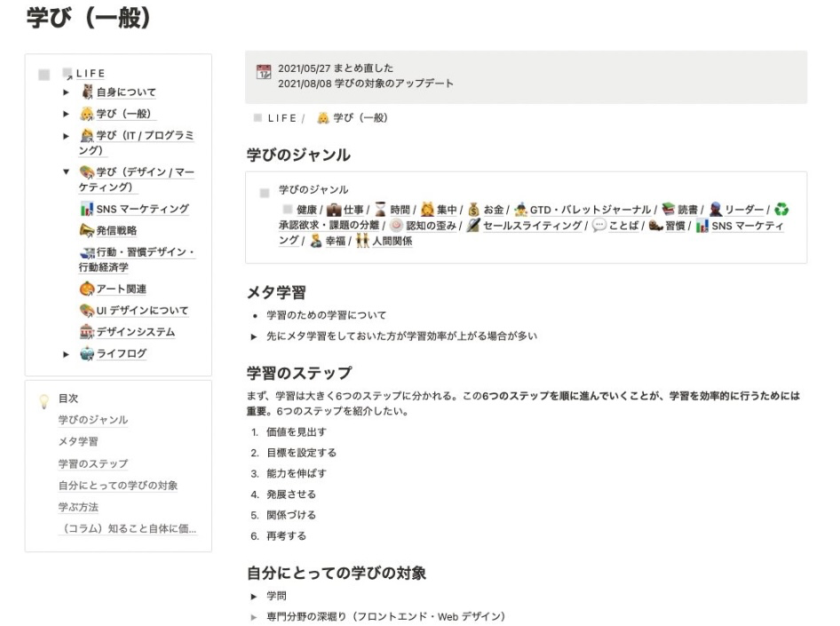The height and width of the screenshot is (626, 840).
Task: Open the 健康 genre link
Action: click(306, 210)
